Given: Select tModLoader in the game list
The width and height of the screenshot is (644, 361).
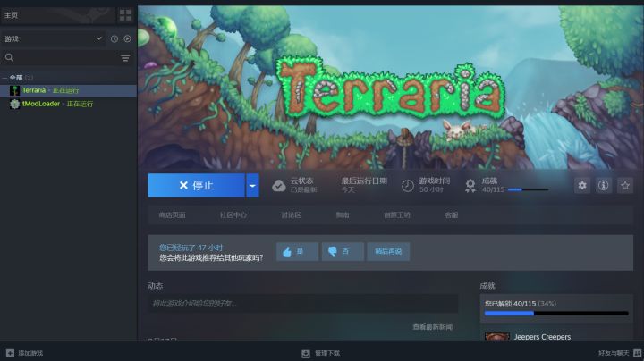Looking at the screenshot, I should tap(68, 104).
